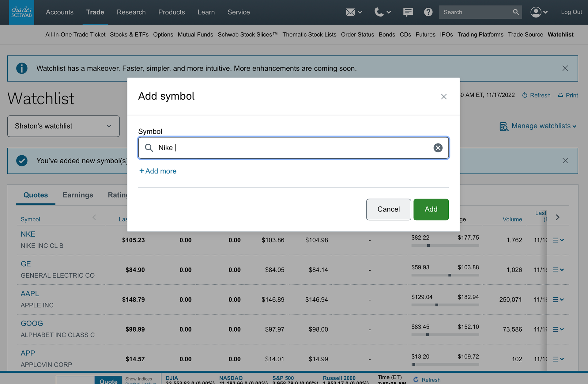Open the AAPL row actions menu

click(558, 300)
